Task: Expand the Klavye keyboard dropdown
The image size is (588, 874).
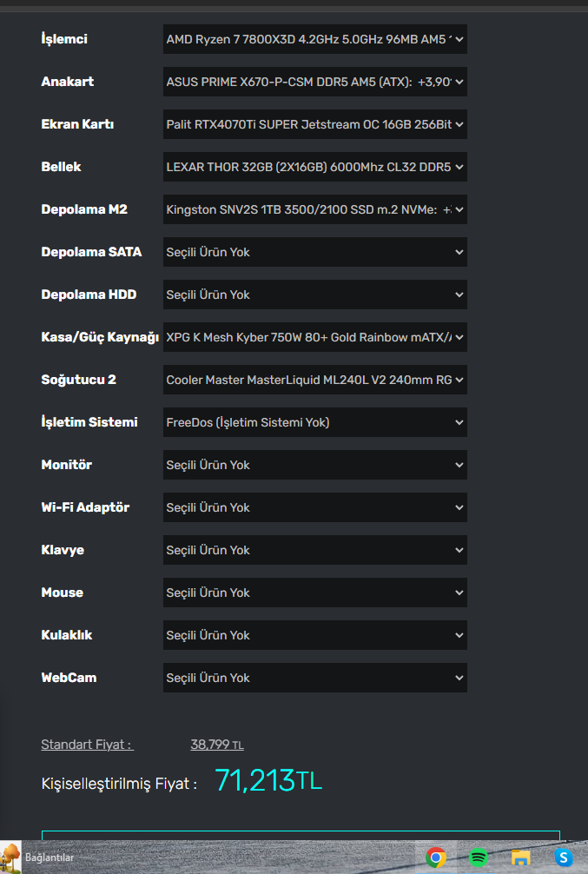Action: click(x=315, y=550)
